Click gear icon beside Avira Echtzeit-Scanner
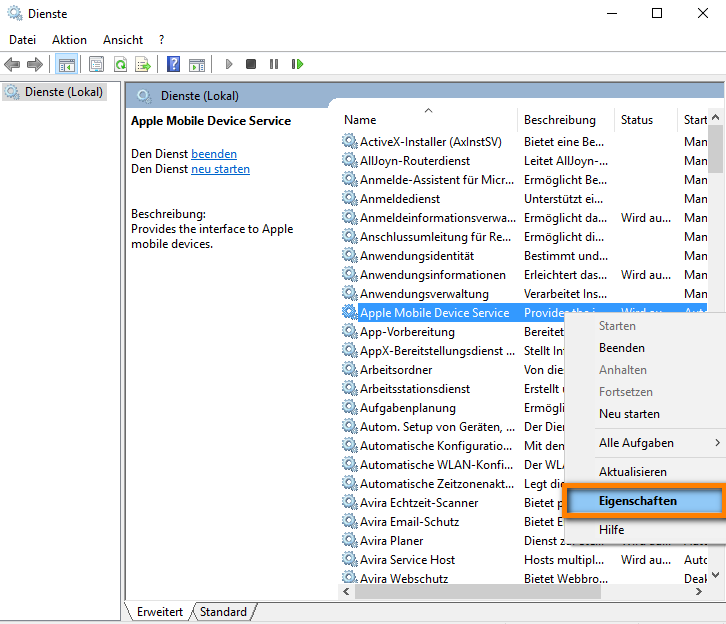 [350, 502]
